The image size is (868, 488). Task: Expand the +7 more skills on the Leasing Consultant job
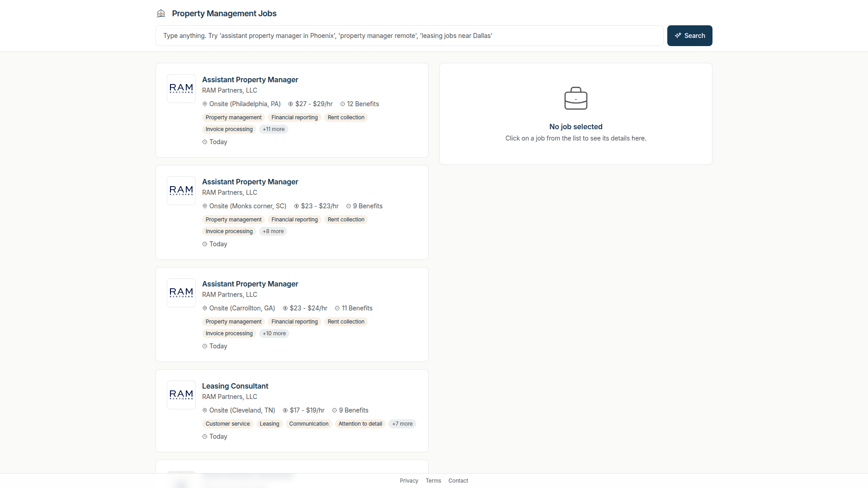[402, 424]
